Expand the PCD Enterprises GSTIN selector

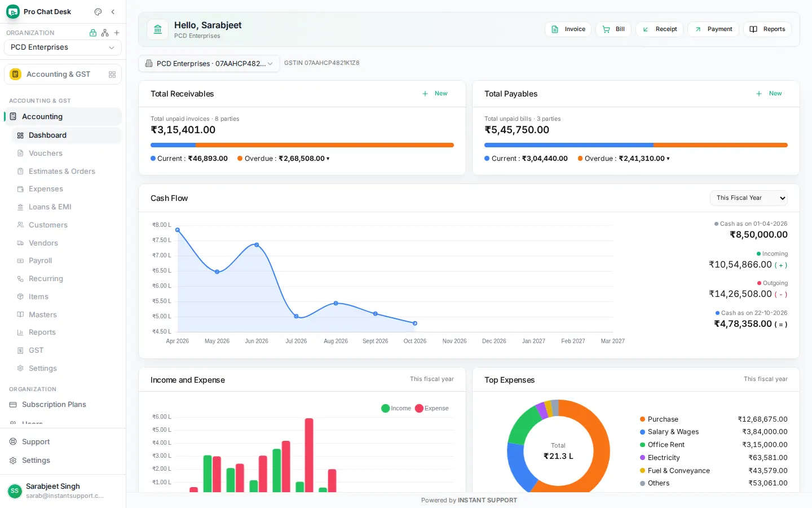pyautogui.click(x=209, y=64)
